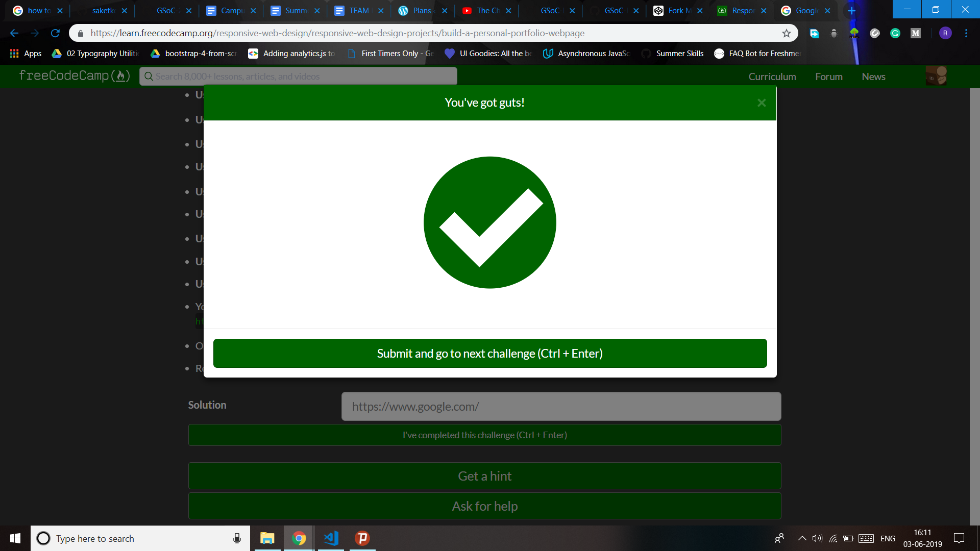
Task: Open Visual Studio Code from the taskbar
Action: [331, 538]
